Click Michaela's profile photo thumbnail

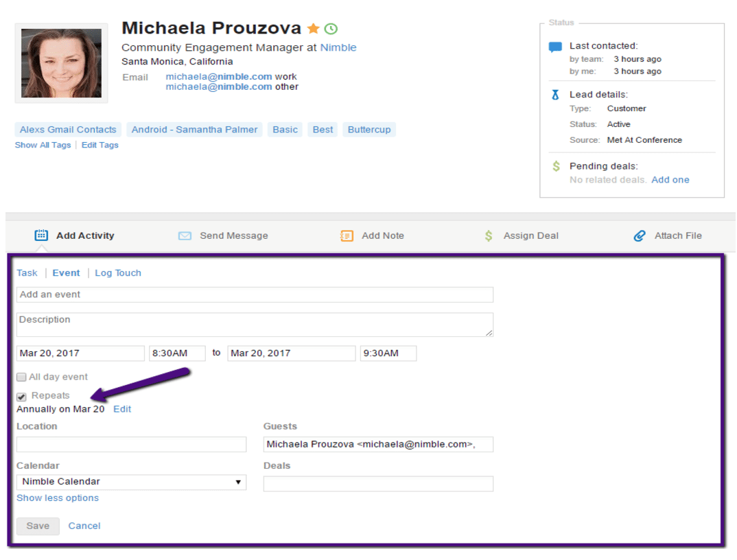tap(61, 63)
